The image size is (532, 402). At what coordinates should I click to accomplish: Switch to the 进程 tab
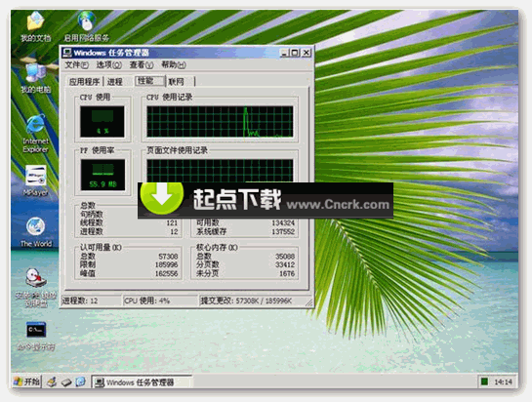click(115, 82)
